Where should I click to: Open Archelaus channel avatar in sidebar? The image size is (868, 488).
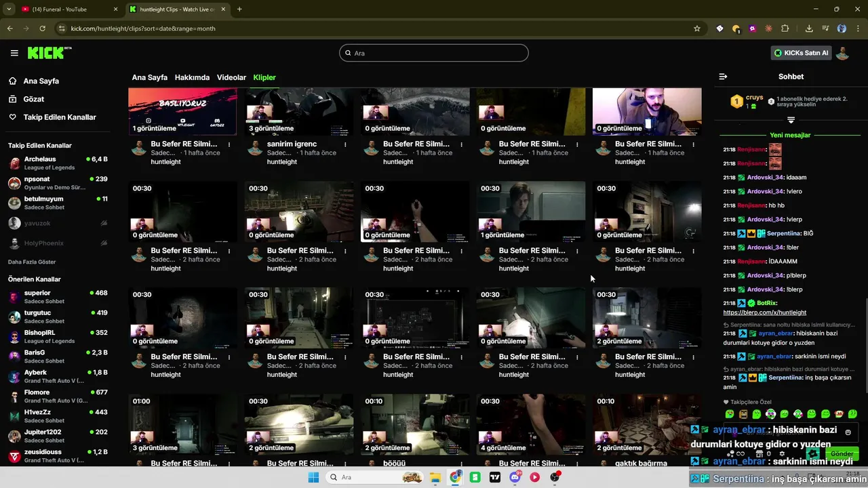[x=14, y=163]
